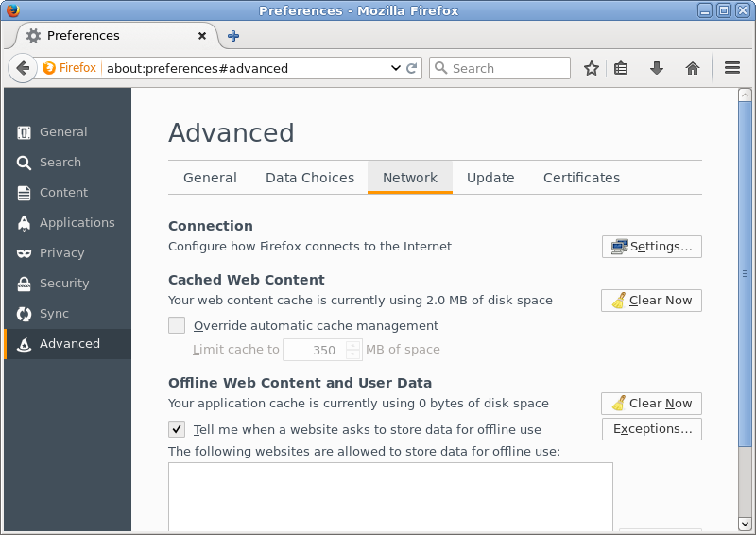Switch to the Certificates tab
Viewport: 756px width, 535px height.
(x=581, y=178)
